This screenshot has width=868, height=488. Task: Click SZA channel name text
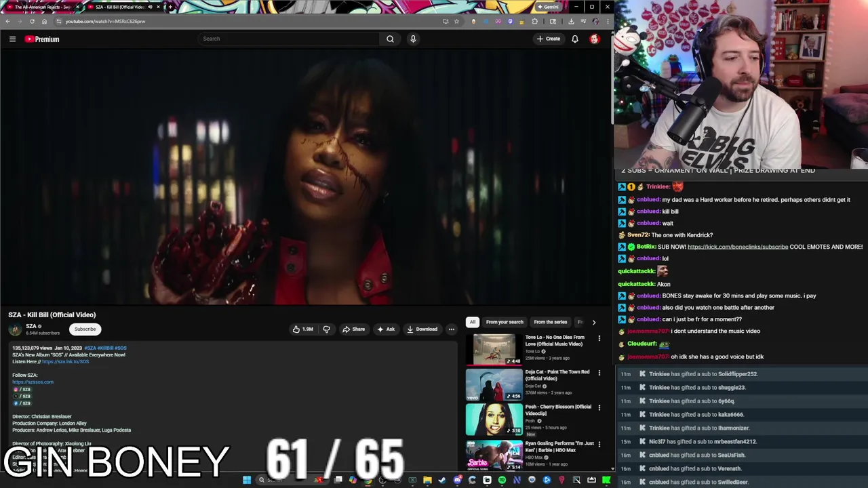pos(31,326)
